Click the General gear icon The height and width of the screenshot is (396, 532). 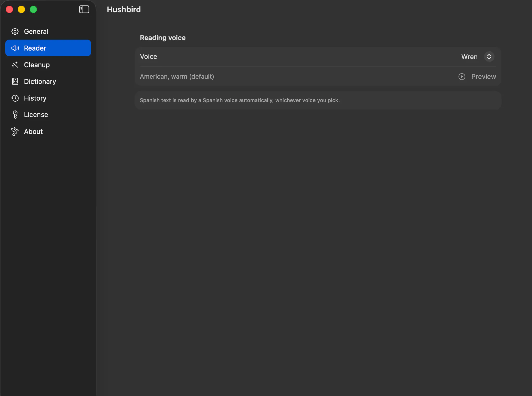click(15, 32)
